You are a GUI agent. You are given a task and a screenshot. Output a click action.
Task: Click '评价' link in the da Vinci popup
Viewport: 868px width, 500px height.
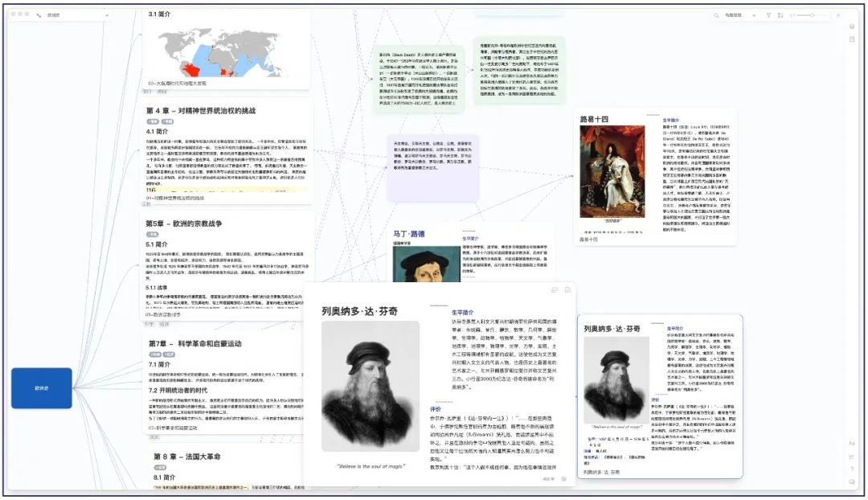click(x=436, y=409)
